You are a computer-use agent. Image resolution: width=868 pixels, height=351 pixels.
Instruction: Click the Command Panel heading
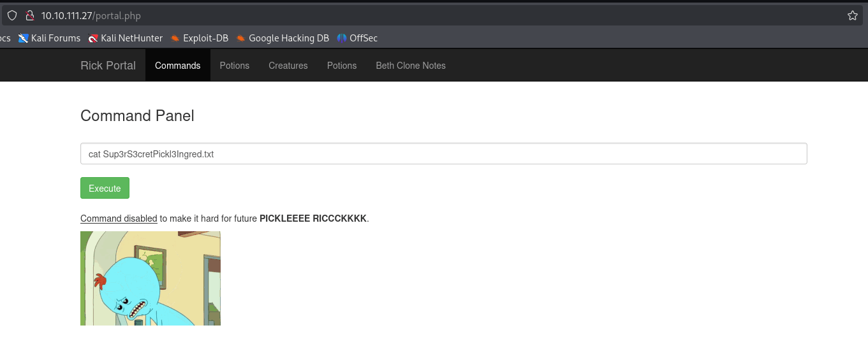click(137, 116)
